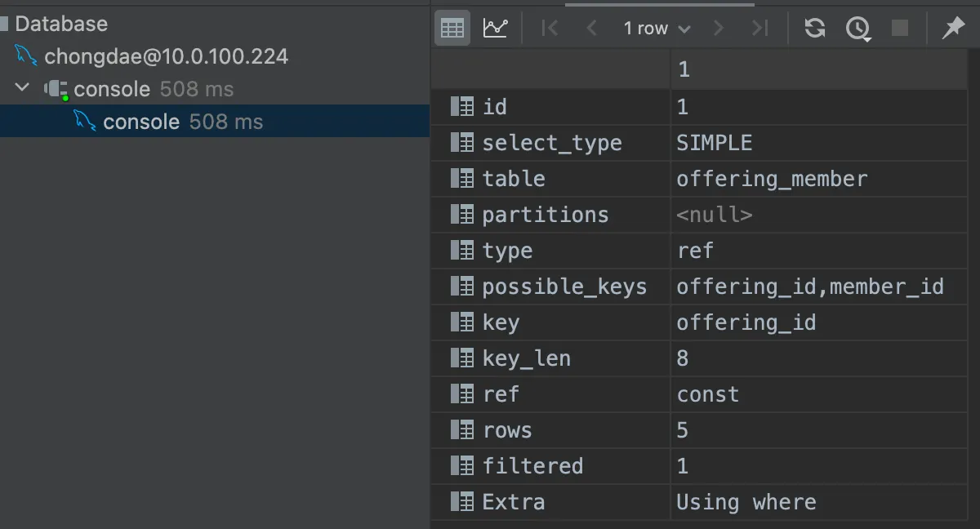Image resolution: width=980 pixels, height=529 pixels.
Task: Open the '1 row' page size dropdown
Action: [x=657, y=29]
